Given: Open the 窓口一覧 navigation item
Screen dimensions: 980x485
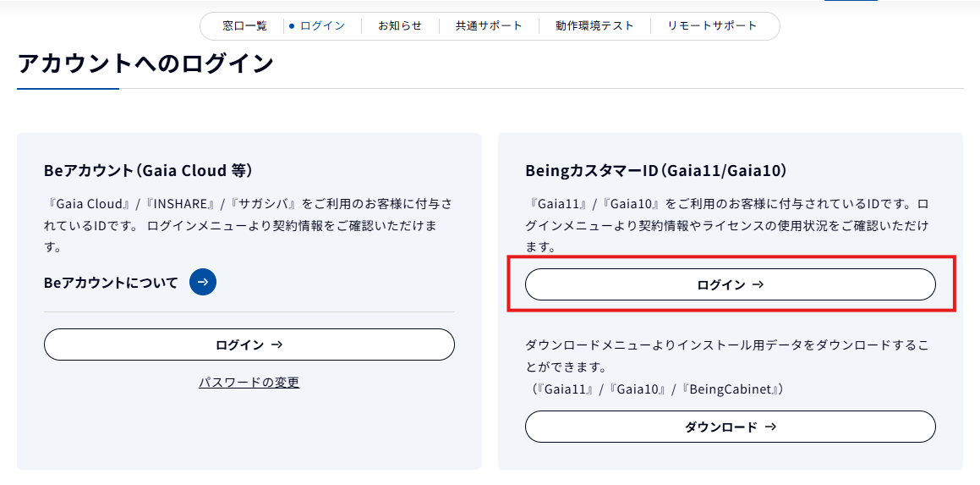Looking at the screenshot, I should 244,25.
